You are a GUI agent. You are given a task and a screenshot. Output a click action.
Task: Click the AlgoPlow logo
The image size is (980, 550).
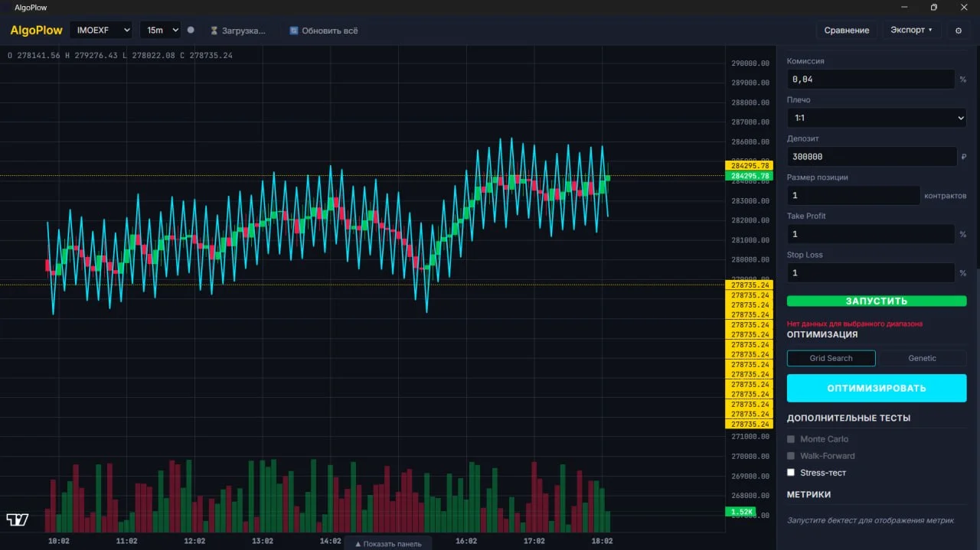[36, 31]
